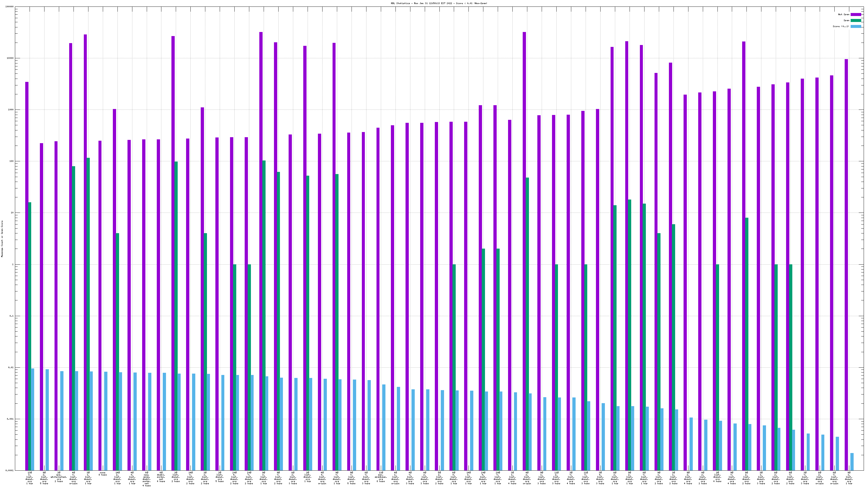
Task: Click the ips.whitelisted.org 2 hops x-axis label
Action: pyautogui.click(x=59, y=477)
